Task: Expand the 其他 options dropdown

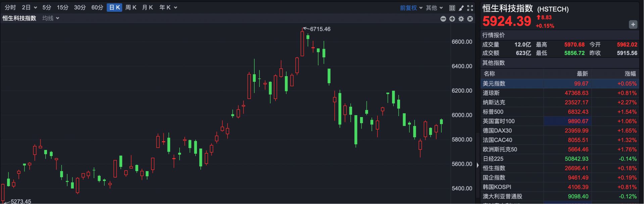Action: (434, 8)
